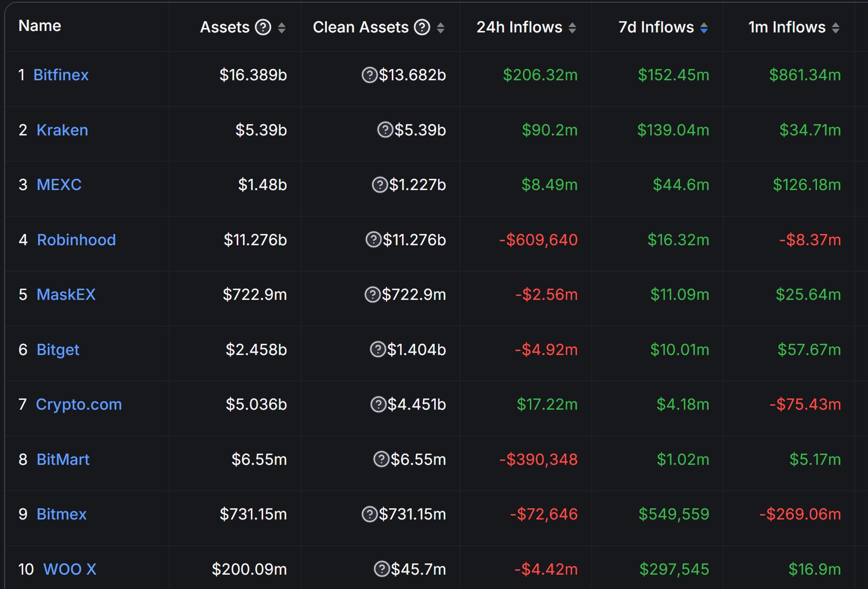Click question icon beside Robinhood clean assets
Viewport: 868px width, 589px height.
tap(373, 240)
